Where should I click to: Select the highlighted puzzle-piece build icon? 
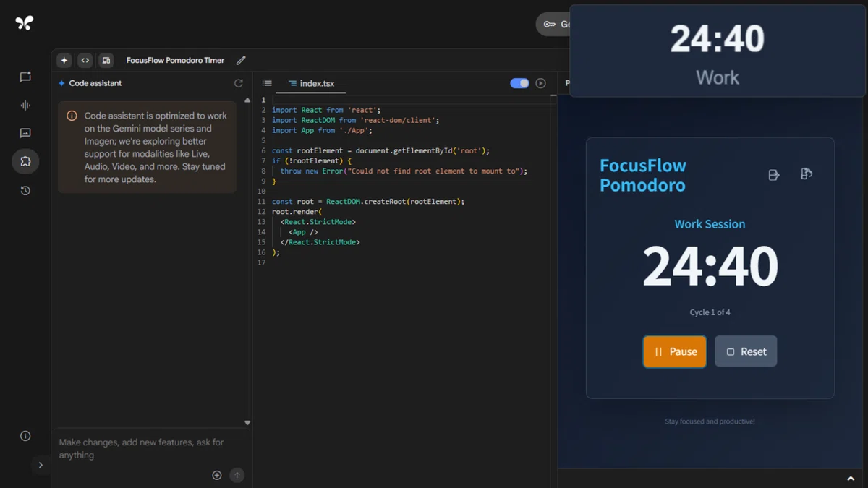(25, 161)
